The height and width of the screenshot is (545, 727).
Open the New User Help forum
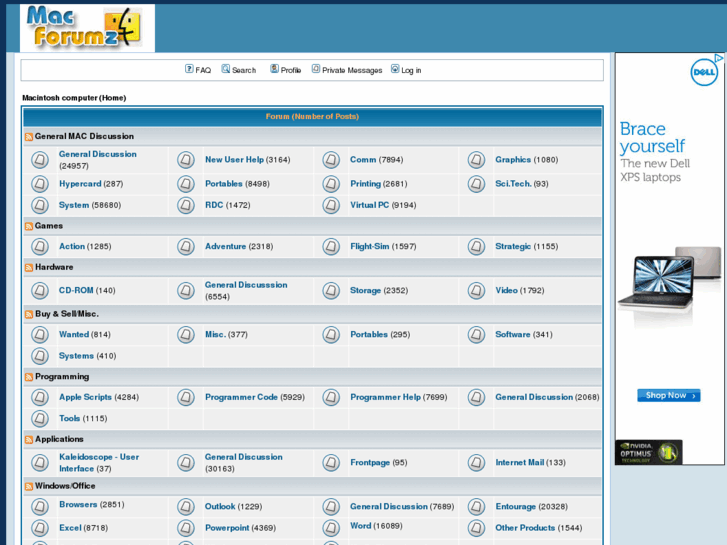(234, 160)
